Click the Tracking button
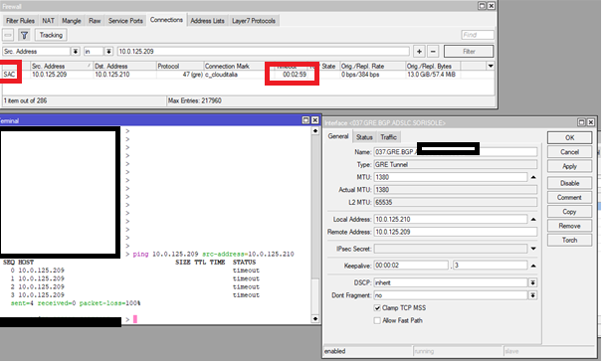 51,35
